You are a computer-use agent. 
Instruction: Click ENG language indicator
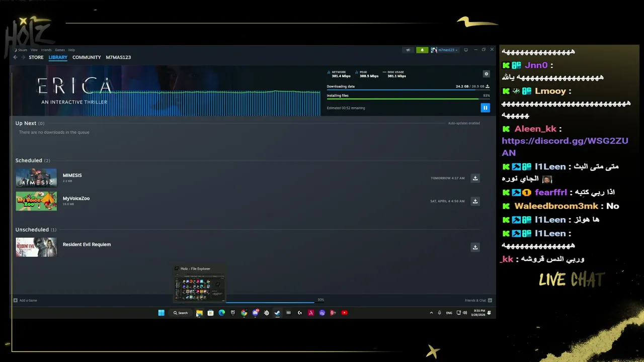click(x=449, y=313)
